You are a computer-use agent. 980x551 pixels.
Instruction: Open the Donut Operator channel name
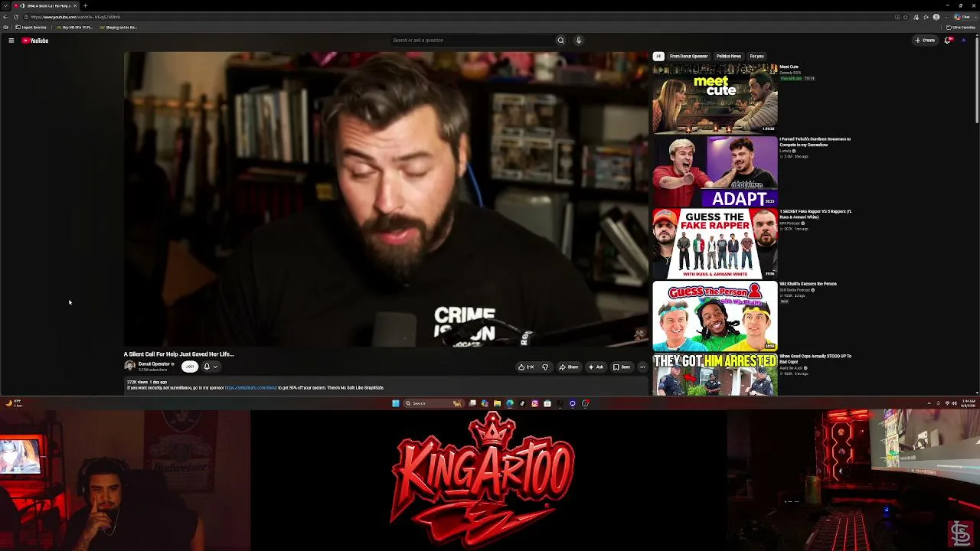[154, 364]
